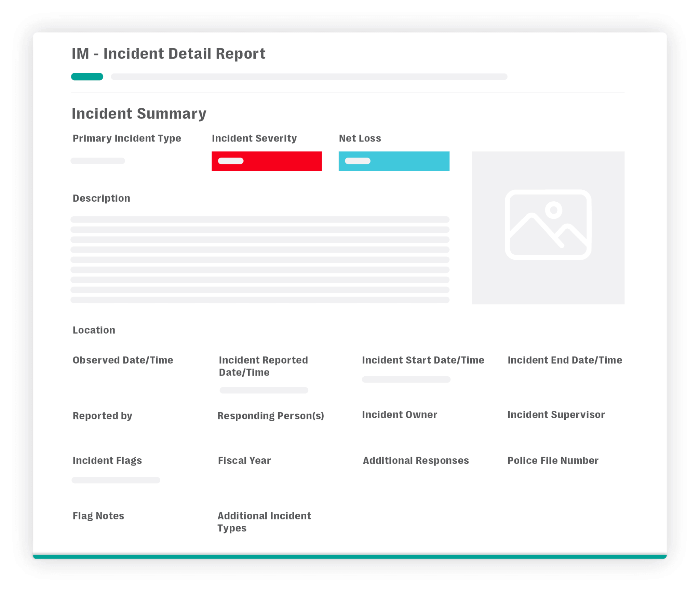700x593 pixels.
Task: Select the Incident Flags value chip
Action: click(116, 480)
